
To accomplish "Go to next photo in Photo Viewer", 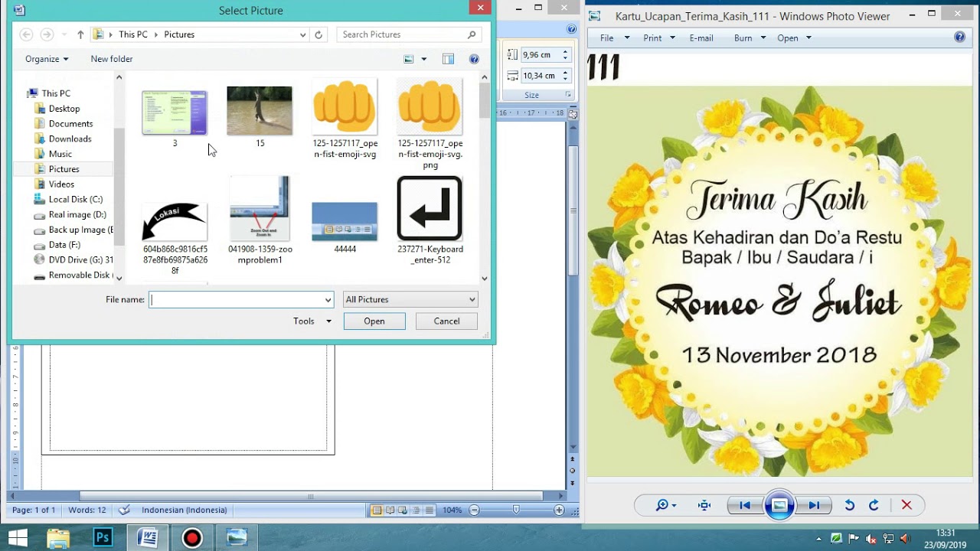I will pos(814,505).
